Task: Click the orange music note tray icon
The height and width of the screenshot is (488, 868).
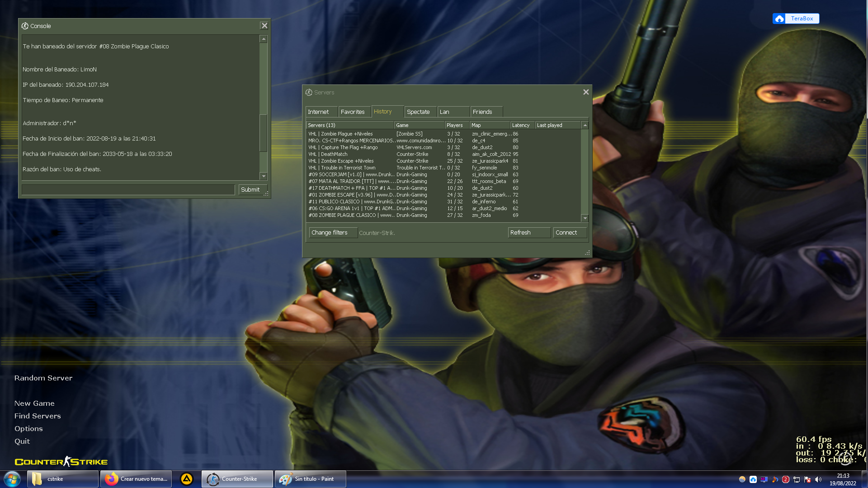Action: (775, 479)
